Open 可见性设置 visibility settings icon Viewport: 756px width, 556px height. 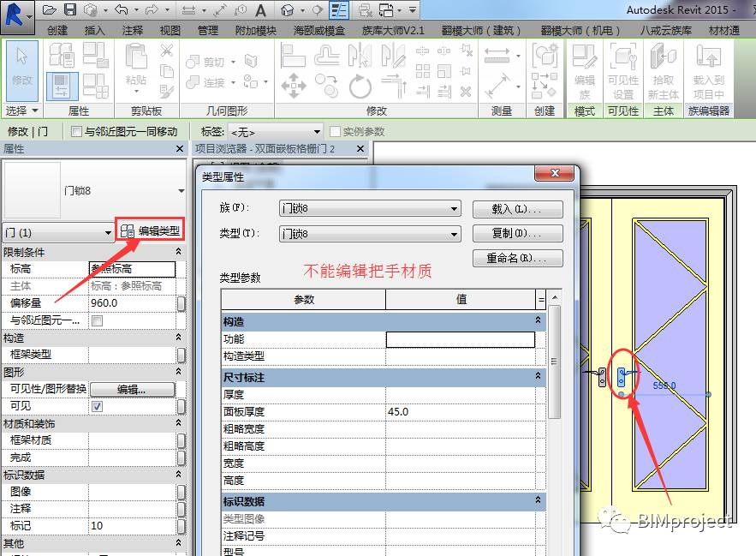(x=623, y=71)
